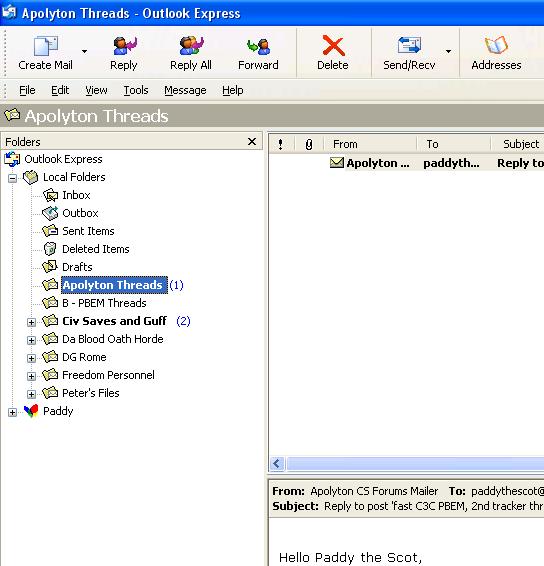544x566 pixels.
Task: Select the message from 'Apolyton ...'
Action: pos(378,163)
